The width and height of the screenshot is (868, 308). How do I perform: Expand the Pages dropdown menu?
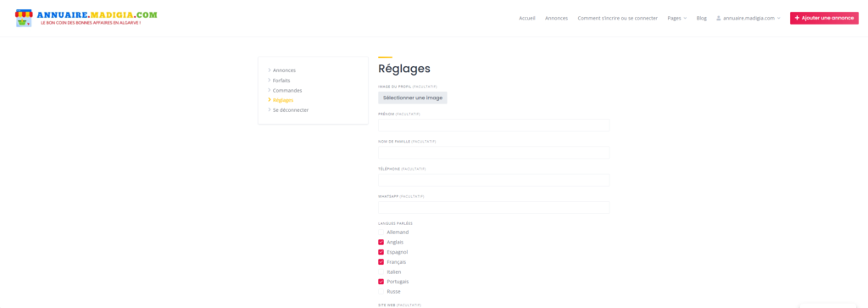676,19
